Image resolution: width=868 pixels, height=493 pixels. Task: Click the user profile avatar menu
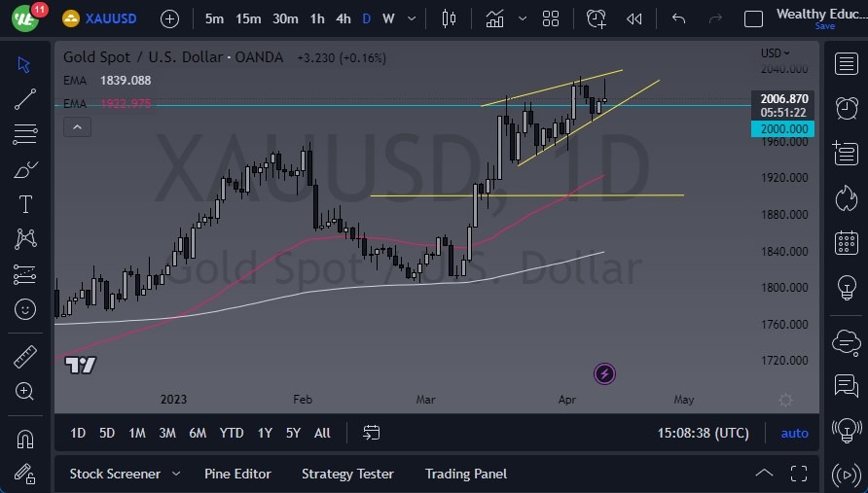tap(25, 18)
